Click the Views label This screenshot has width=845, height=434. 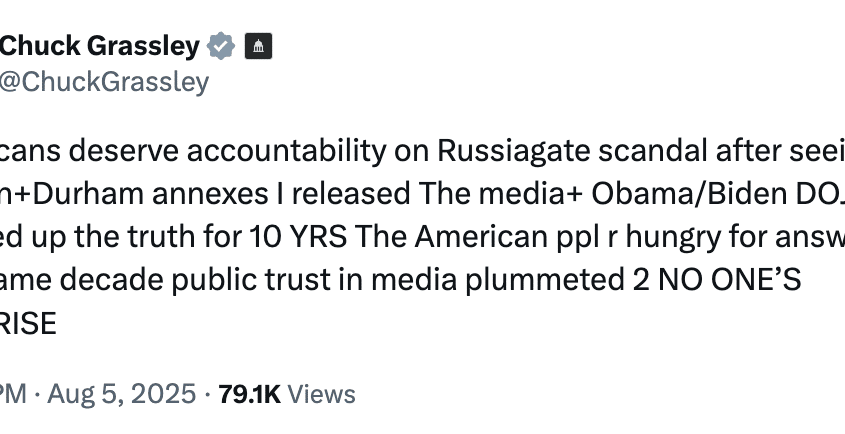click(321, 395)
